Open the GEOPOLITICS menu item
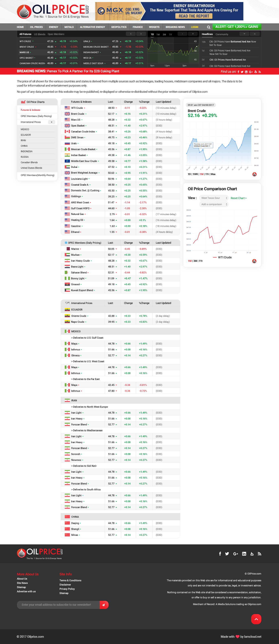The image size is (279, 644). pyautogui.click(x=119, y=27)
